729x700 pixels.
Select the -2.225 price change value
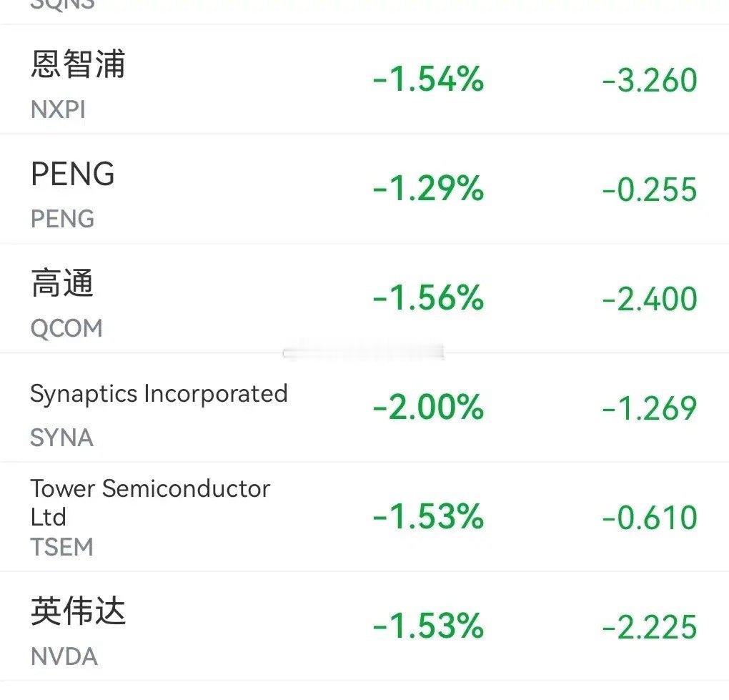(x=650, y=627)
